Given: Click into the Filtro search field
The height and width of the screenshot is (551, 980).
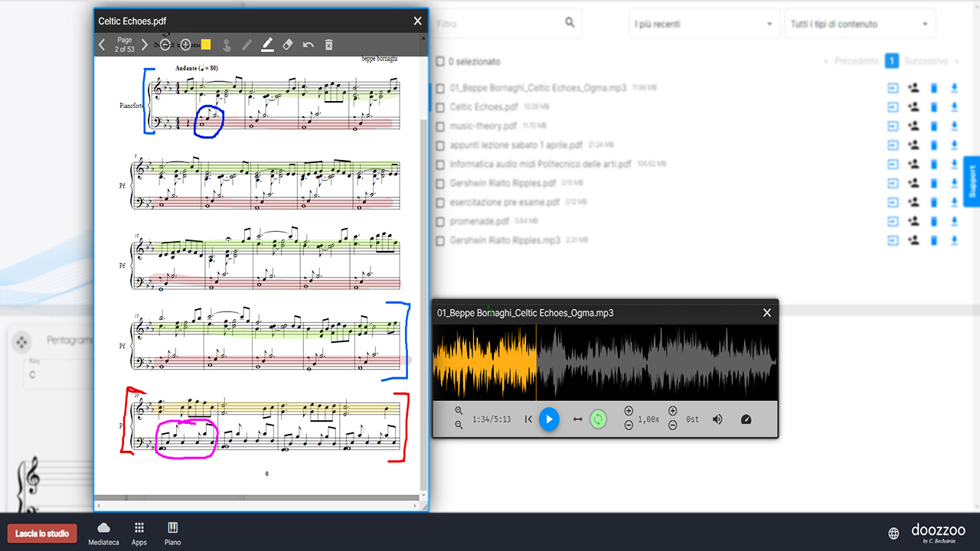Looking at the screenshot, I should click(x=498, y=24).
